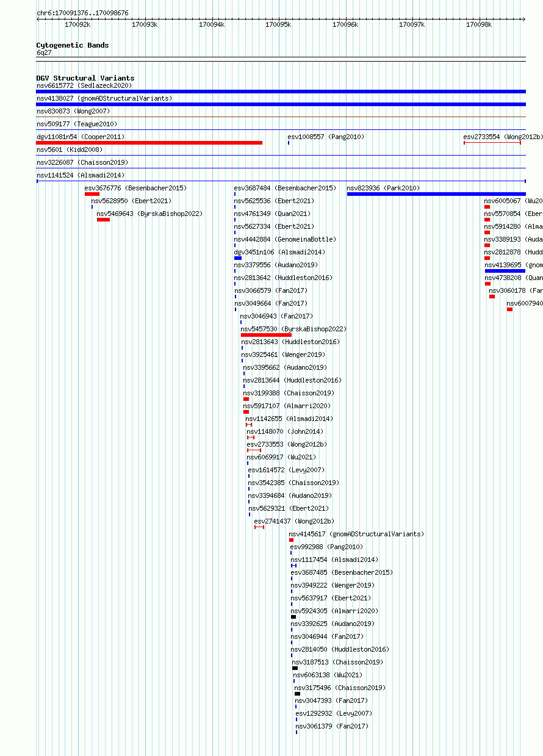The height and width of the screenshot is (756, 543).
Task: Select nsv5924305 (Almarri2020) label
Action: click(x=334, y=611)
